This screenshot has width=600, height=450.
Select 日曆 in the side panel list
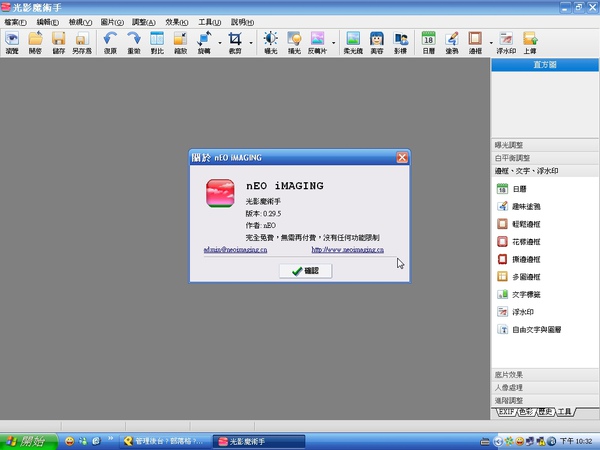point(512,189)
